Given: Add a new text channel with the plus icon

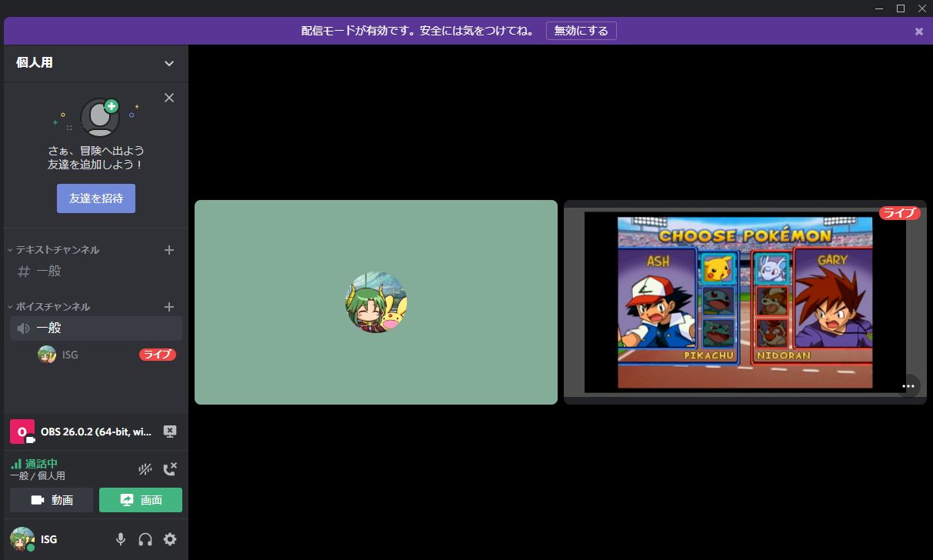Looking at the screenshot, I should tap(169, 250).
